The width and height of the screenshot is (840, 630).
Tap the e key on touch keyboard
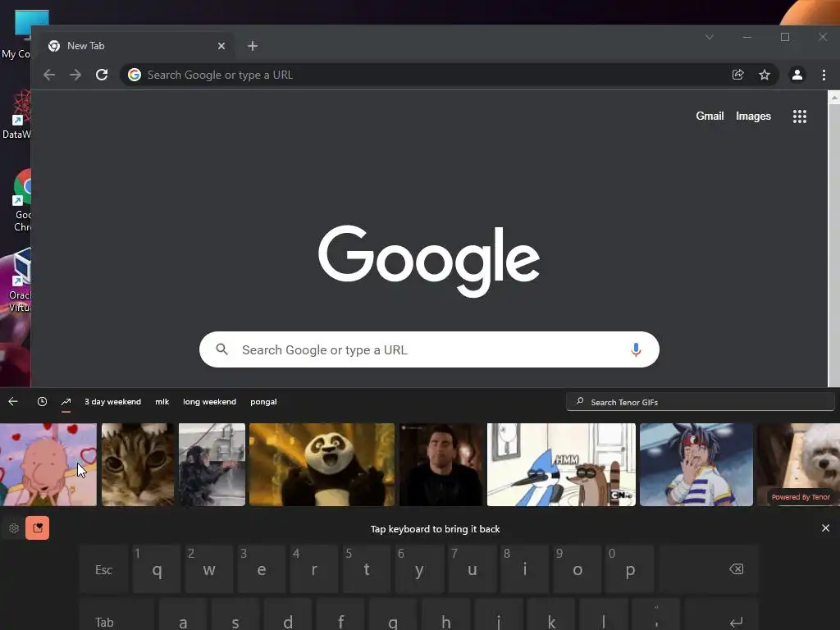coord(262,569)
